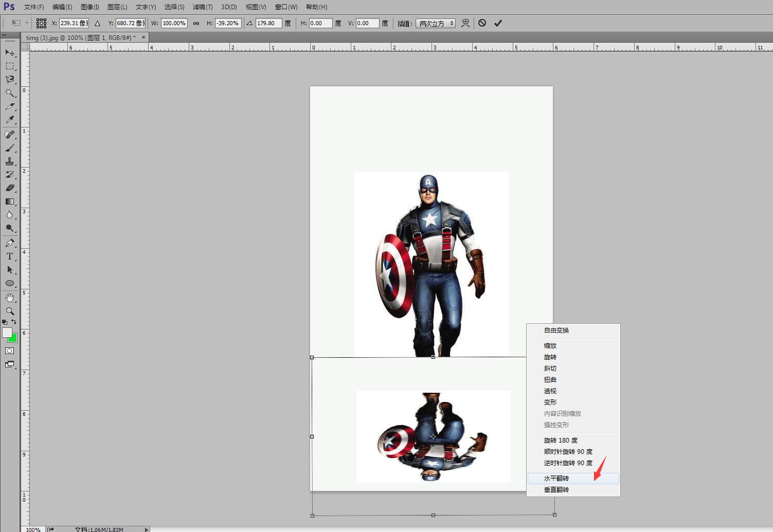Choose 垂直翻转 from context menu
Image resolution: width=773 pixels, height=532 pixels.
[x=573, y=490]
